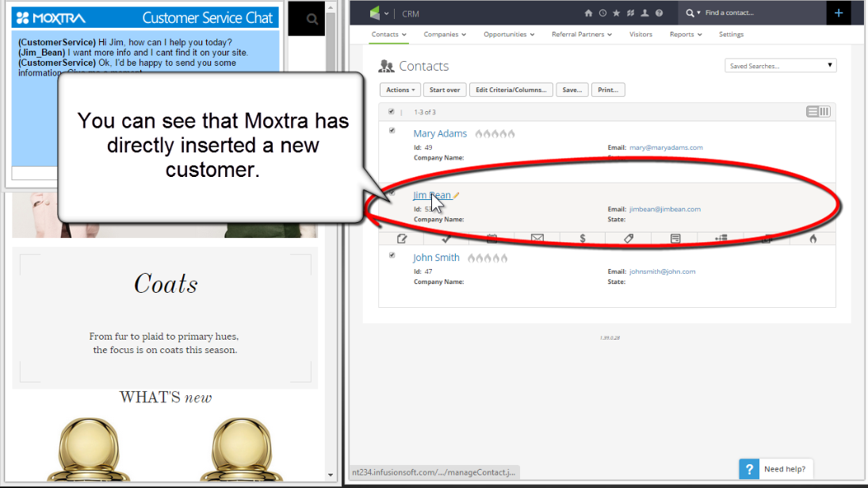The width and height of the screenshot is (868, 488).
Task: Click Edit Criteria/Columns button
Action: click(511, 90)
